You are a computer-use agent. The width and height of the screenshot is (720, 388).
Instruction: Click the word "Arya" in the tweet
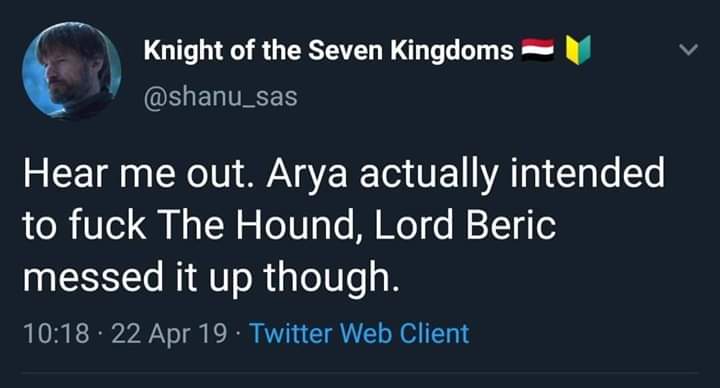click(307, 174)
